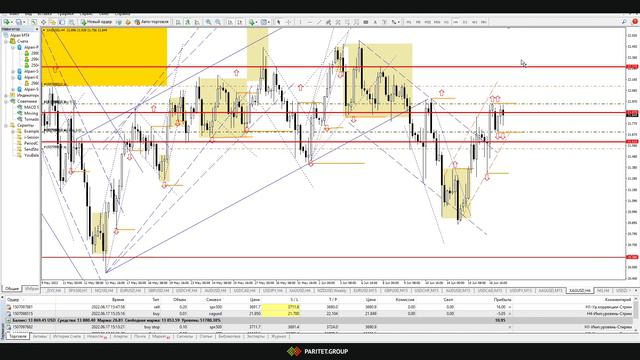Select the horizontal line drawing tool
640x360 pixels.
click(310, 22)
